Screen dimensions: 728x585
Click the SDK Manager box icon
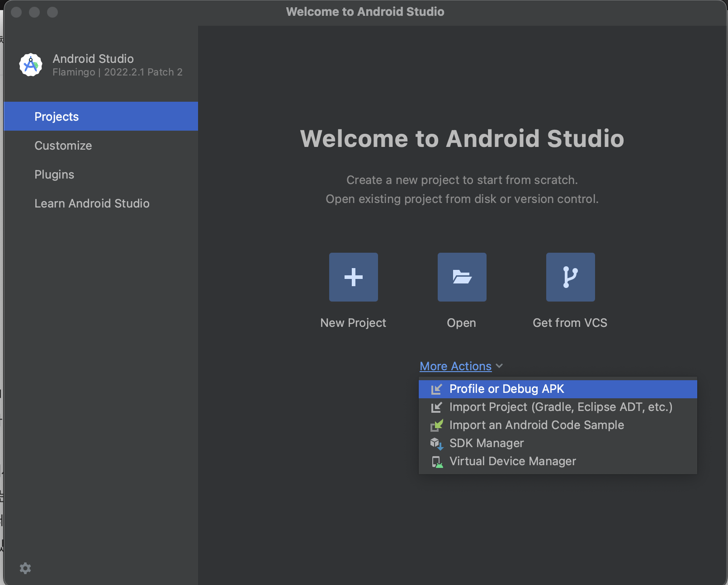[x=436, y=443]
